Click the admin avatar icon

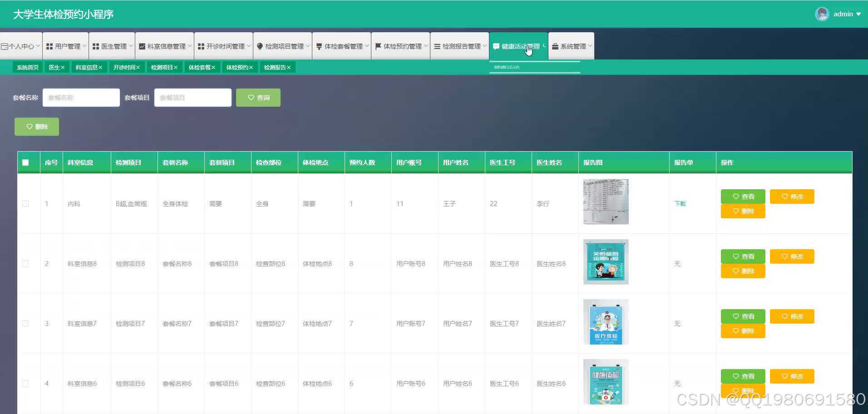click(x=822, y=14)
